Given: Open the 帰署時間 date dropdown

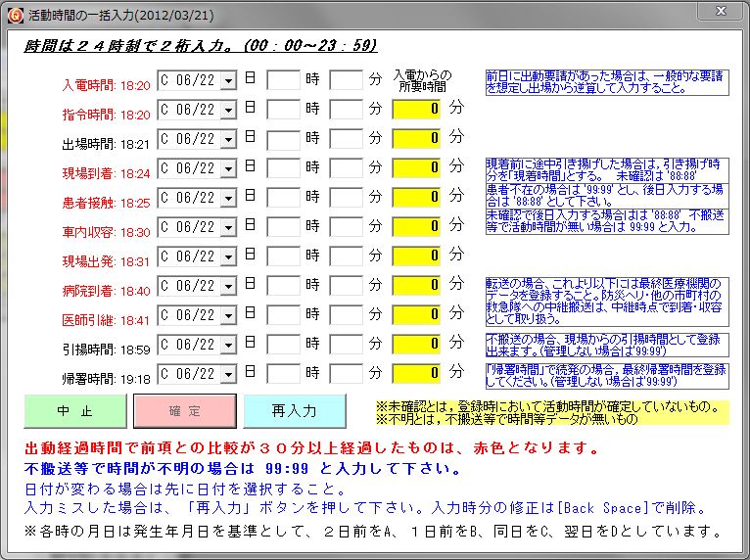Looking at the screenshot, I should [228, 374].
